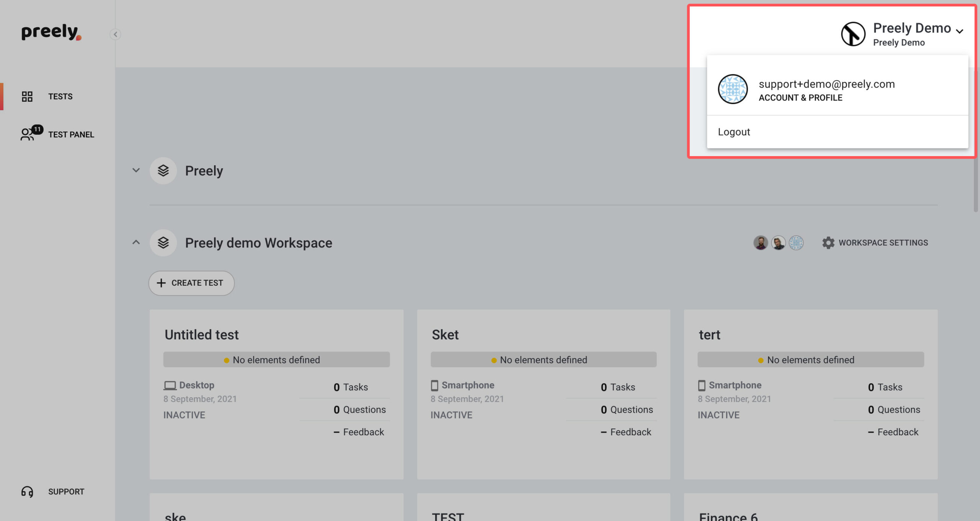Click INACTIVE status on tert card
This screenshot has width=980, height=521.
click(x=719, y=415)
